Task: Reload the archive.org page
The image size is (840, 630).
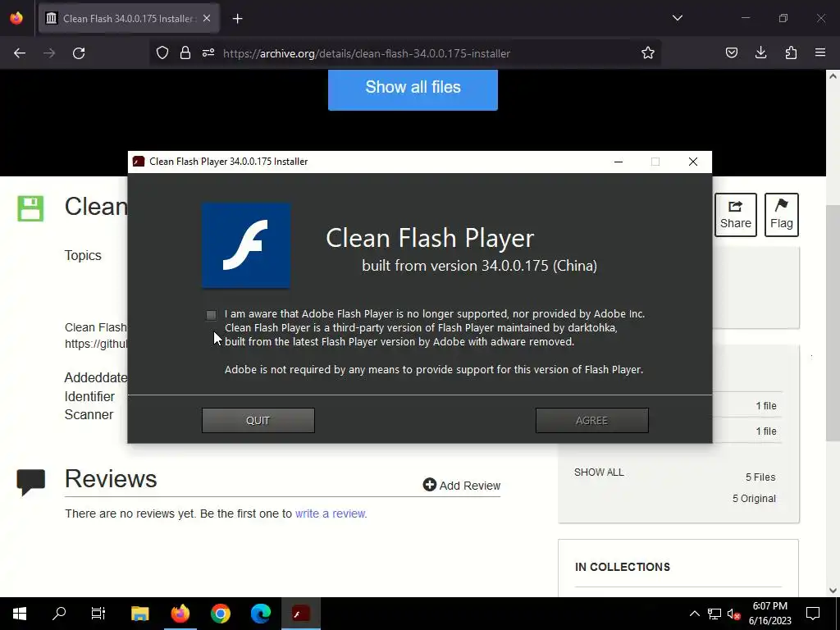Action: point(79,53)
